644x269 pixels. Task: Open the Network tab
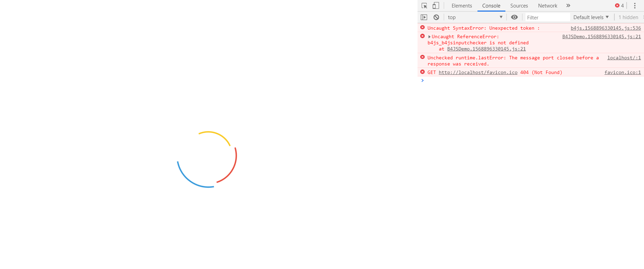pyautogui.click(x=548, y=6)
